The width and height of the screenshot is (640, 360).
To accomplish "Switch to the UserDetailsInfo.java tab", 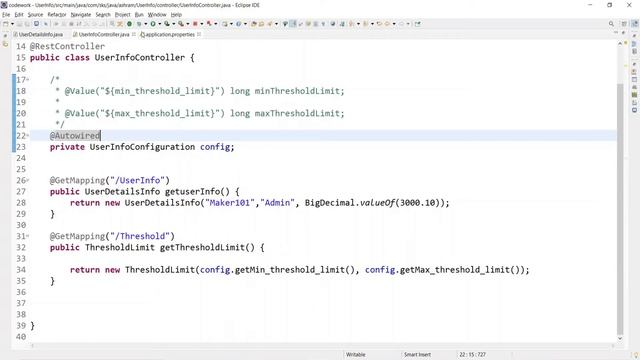I will [38, 35].
